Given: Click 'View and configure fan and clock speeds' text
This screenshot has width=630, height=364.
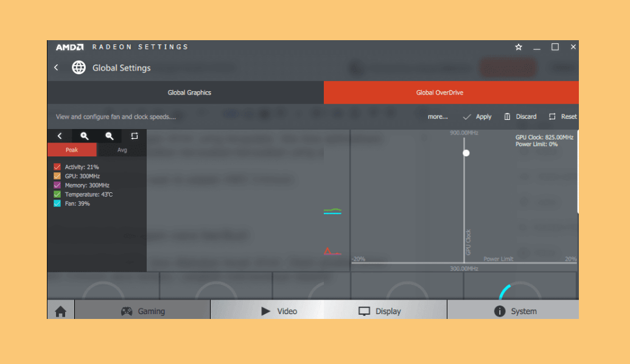Looking at the screenshot, I should (x=116, y=116).
